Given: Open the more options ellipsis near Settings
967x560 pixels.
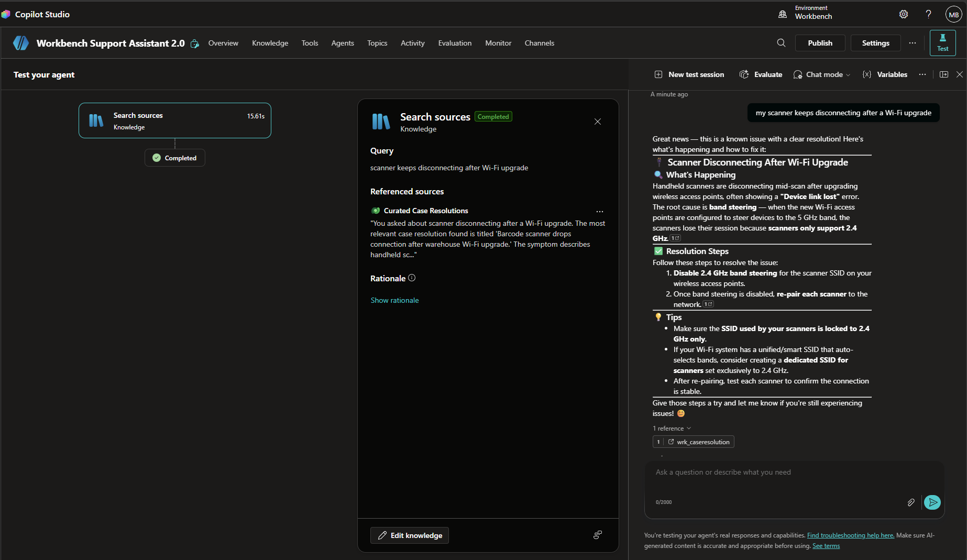Looking at the screenshot, I should (x=913, y=43).
